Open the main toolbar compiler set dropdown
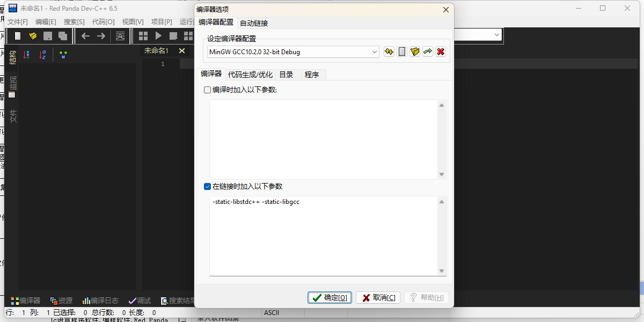The width and height of the screenshot is (644, 322). pyautogui.click(x=497, y=35)
